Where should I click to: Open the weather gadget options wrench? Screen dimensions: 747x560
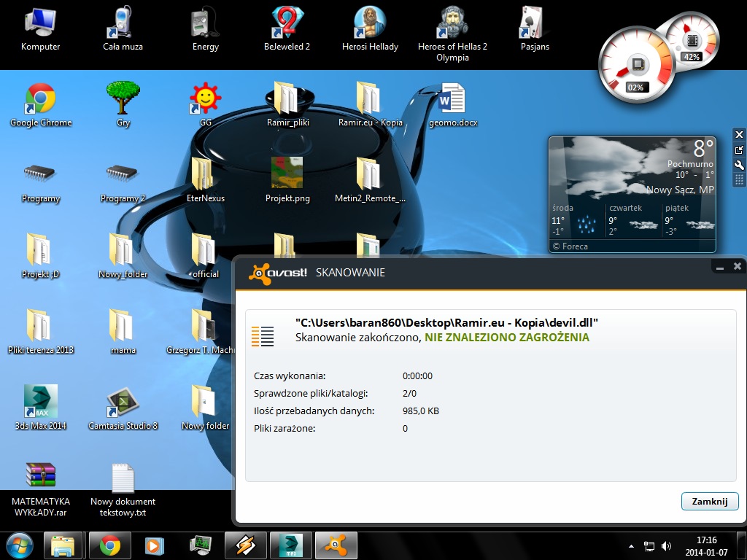739,166
